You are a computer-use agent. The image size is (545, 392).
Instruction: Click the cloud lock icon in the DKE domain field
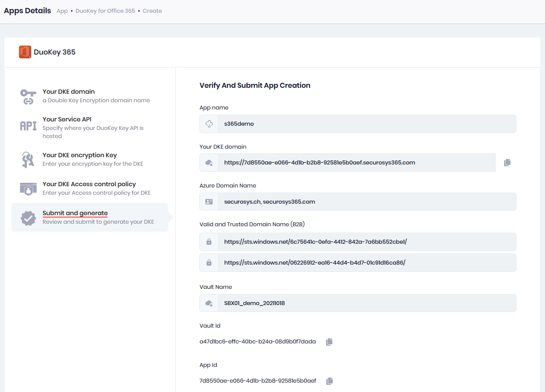209,163
